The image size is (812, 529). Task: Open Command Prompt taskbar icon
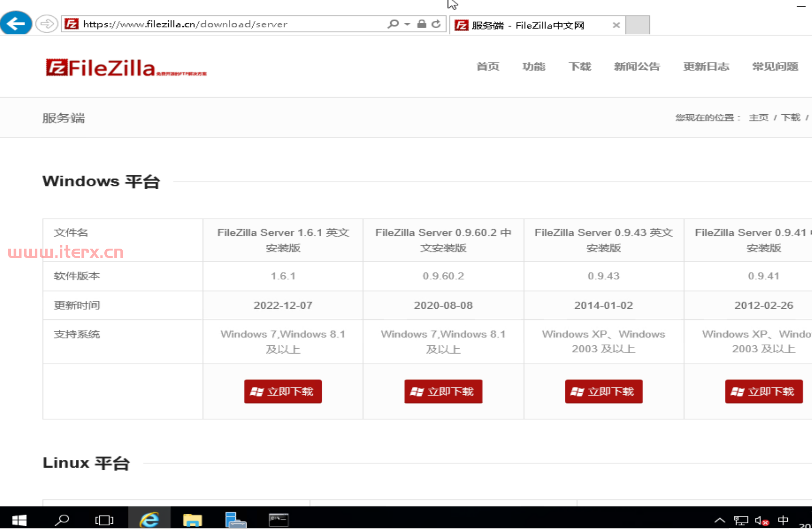[279, 519]
